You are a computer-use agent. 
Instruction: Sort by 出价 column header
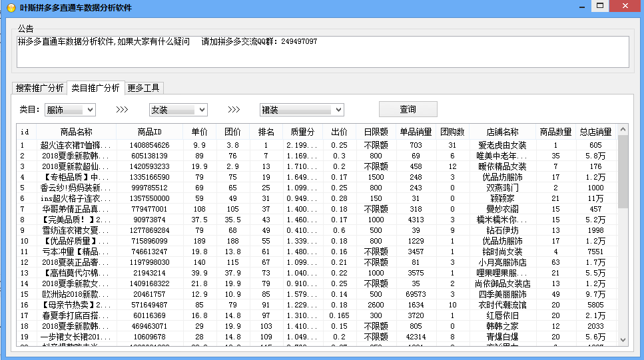339,132
